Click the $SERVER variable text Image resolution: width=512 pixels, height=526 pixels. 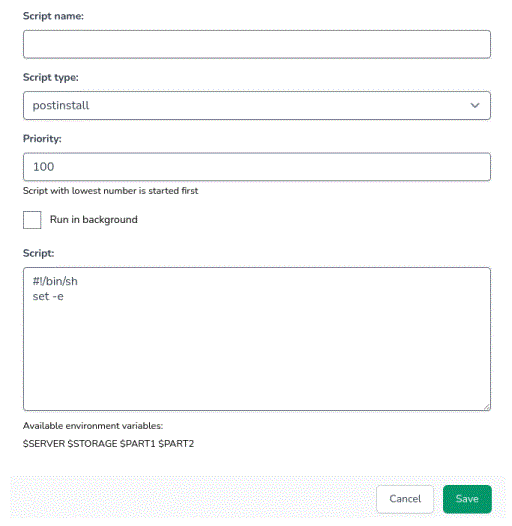tap(44, 443)
